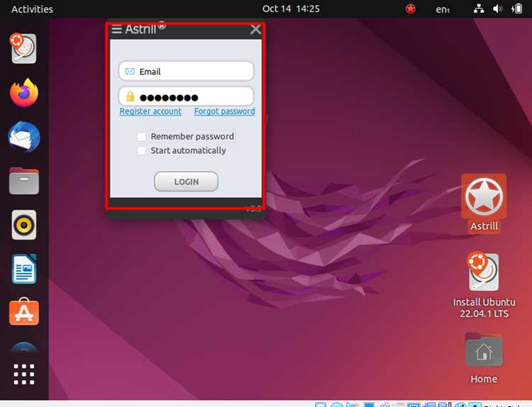Open Thunderbird Mail from the dock

pyautogui.click(x=23, y=137)
